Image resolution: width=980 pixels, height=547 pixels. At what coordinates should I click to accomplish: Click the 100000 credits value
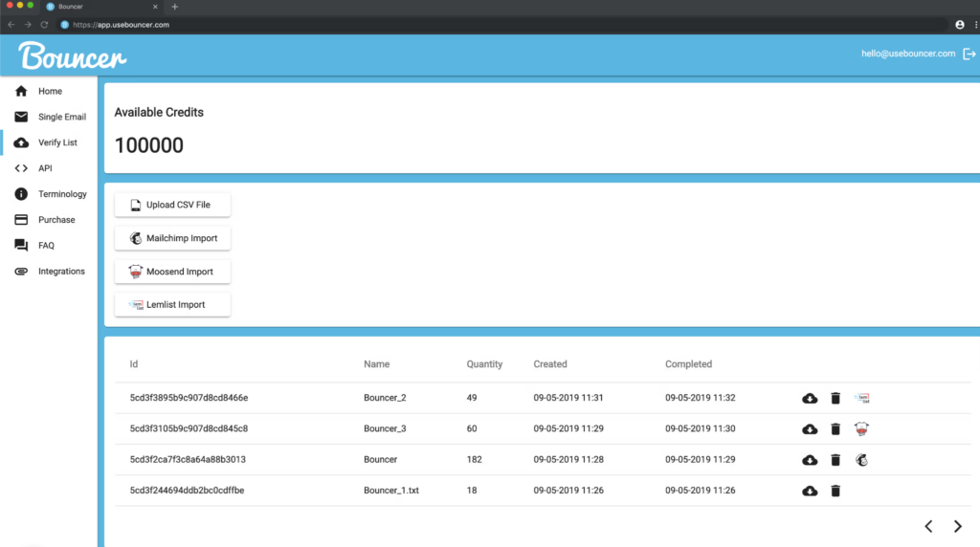coord(148,145)
